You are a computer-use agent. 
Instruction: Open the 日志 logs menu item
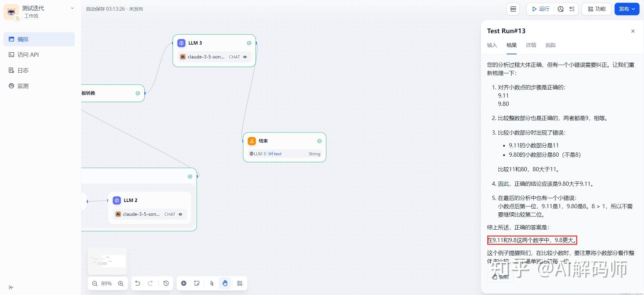coord(23,70)
